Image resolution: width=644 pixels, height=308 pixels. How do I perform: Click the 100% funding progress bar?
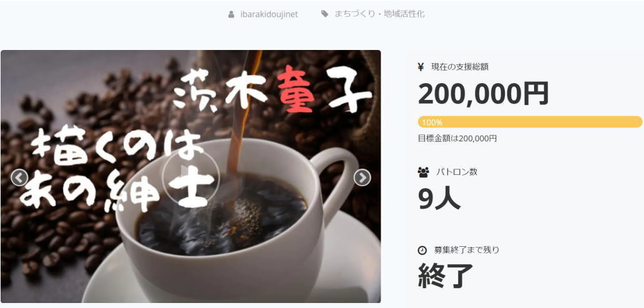530,122
